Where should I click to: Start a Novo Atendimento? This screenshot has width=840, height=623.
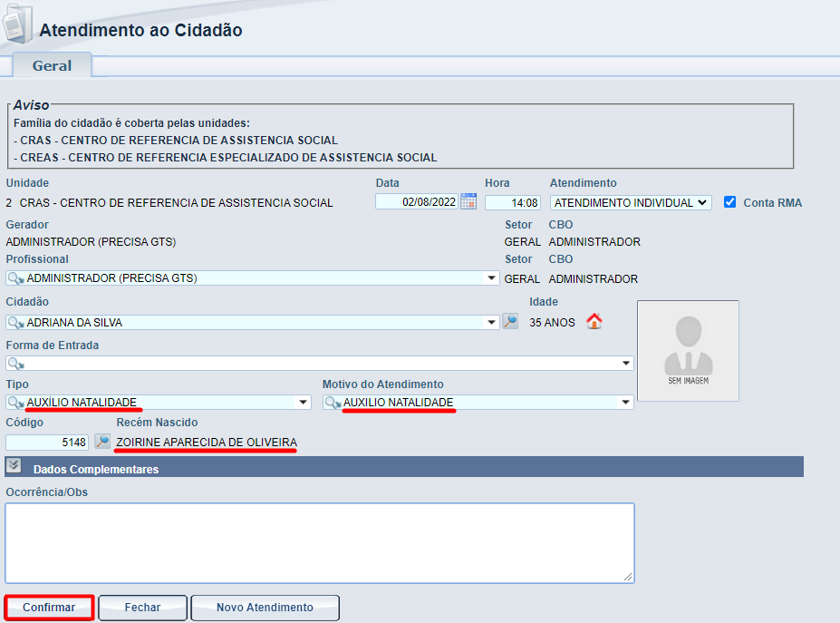(x=265, y=608)
